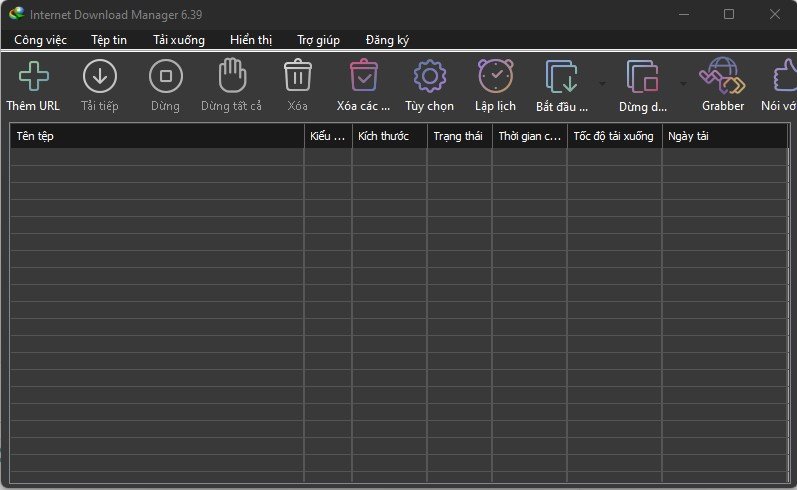Image resolution: width=797 pixels, height=490 pixels.
Task: Open the Hiển thị menu
Action: pos(250,40)
